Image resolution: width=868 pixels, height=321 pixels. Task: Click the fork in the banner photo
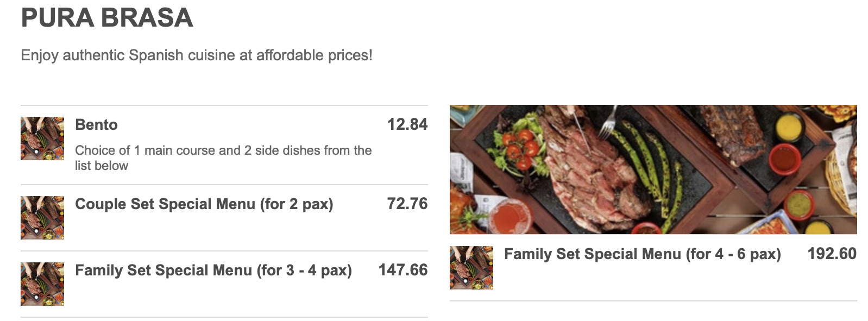[609, 122]
